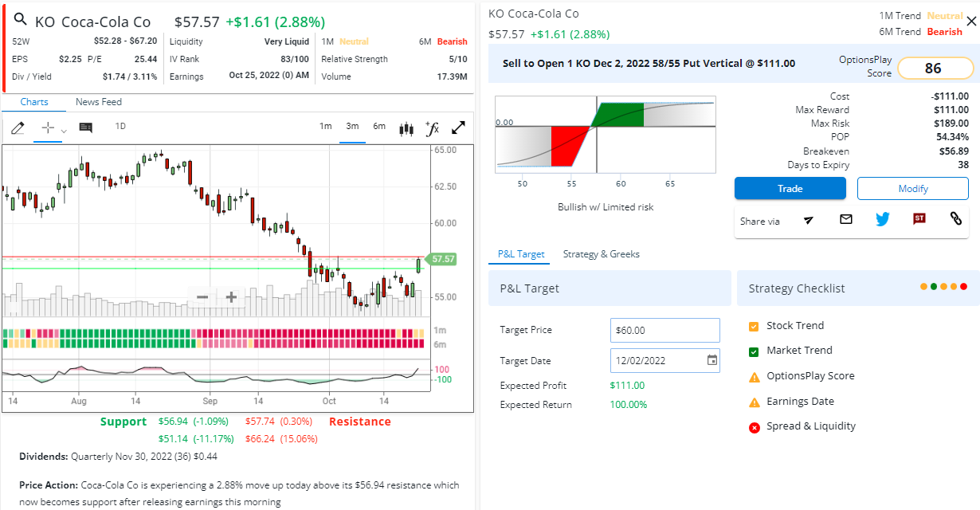Select the pencil drawing tool
980x510 pixels.
coord(18,127)
